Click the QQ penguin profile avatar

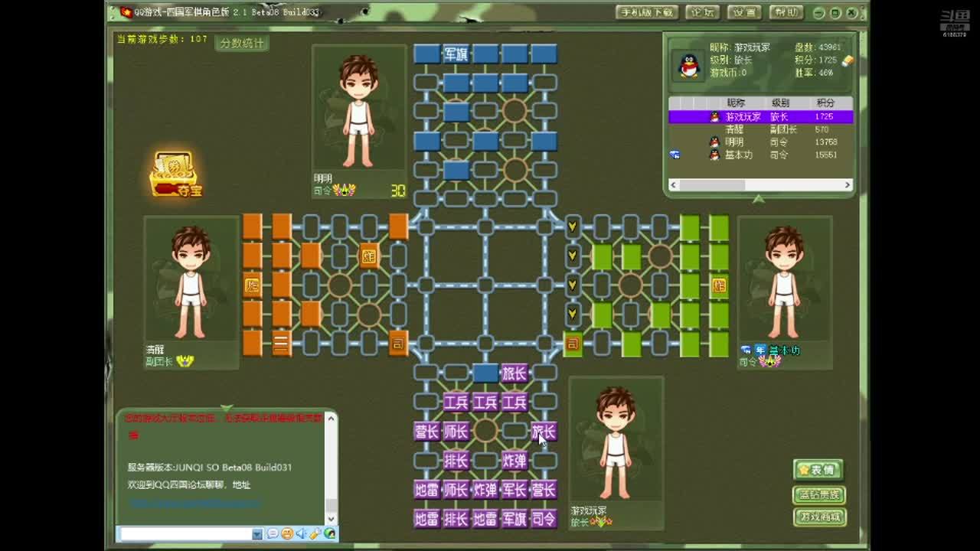point(689,67)
